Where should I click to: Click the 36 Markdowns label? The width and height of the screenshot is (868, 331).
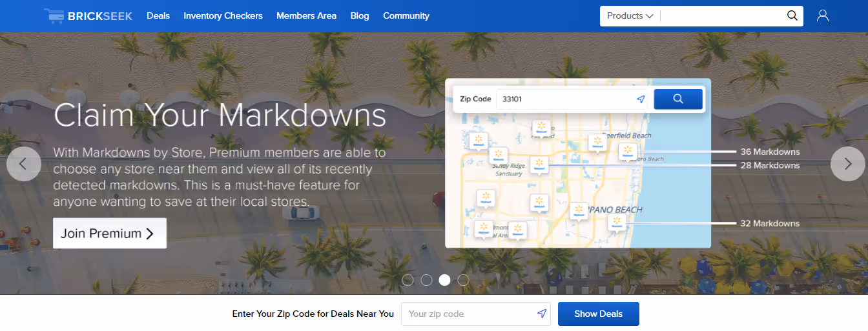point(770,152)
